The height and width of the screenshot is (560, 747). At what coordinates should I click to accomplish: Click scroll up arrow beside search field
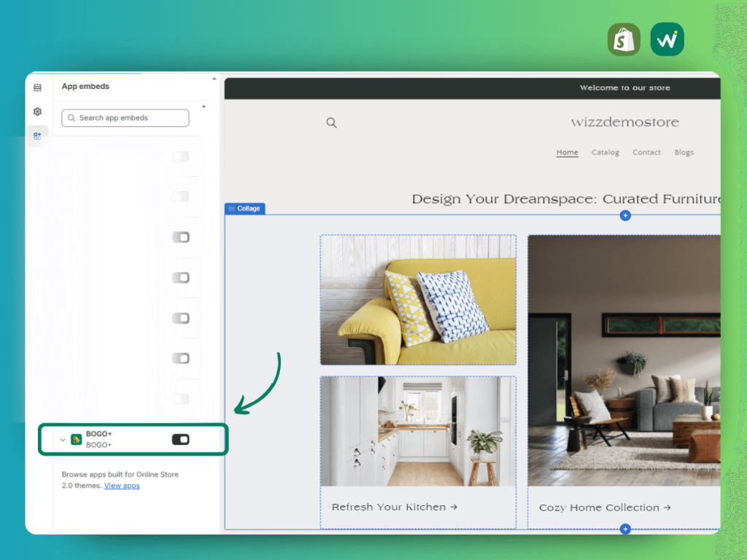click(x=204, y=106)
